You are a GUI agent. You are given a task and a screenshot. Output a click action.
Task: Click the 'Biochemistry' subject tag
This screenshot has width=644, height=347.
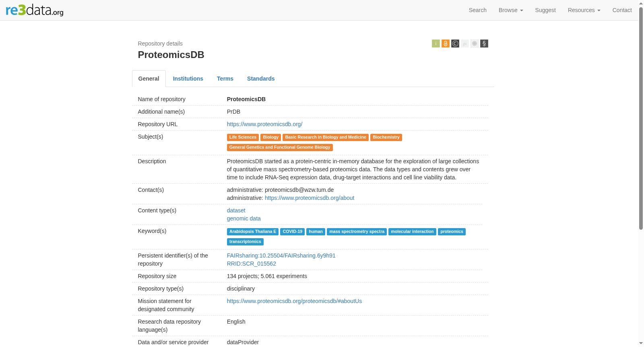[x=386, y=137]
